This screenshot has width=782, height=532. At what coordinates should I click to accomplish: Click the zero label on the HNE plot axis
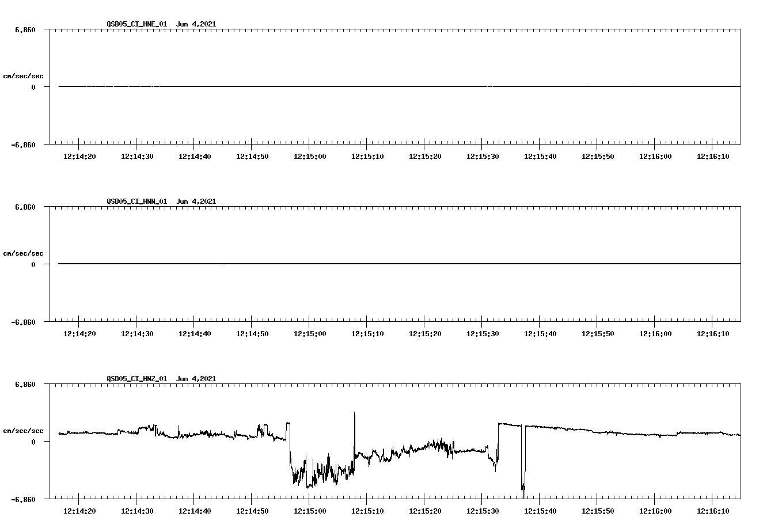(x=33, y=87)
